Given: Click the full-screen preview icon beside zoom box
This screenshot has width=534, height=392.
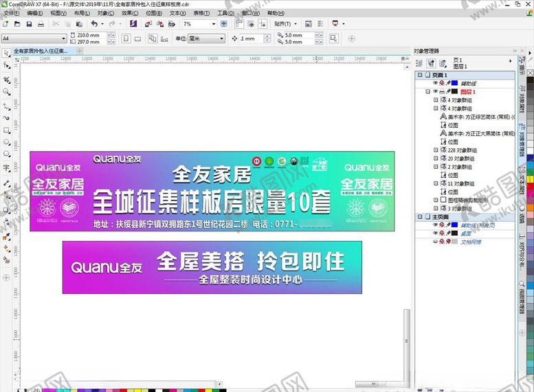Looking at the screenshot, I should (224, 24).
